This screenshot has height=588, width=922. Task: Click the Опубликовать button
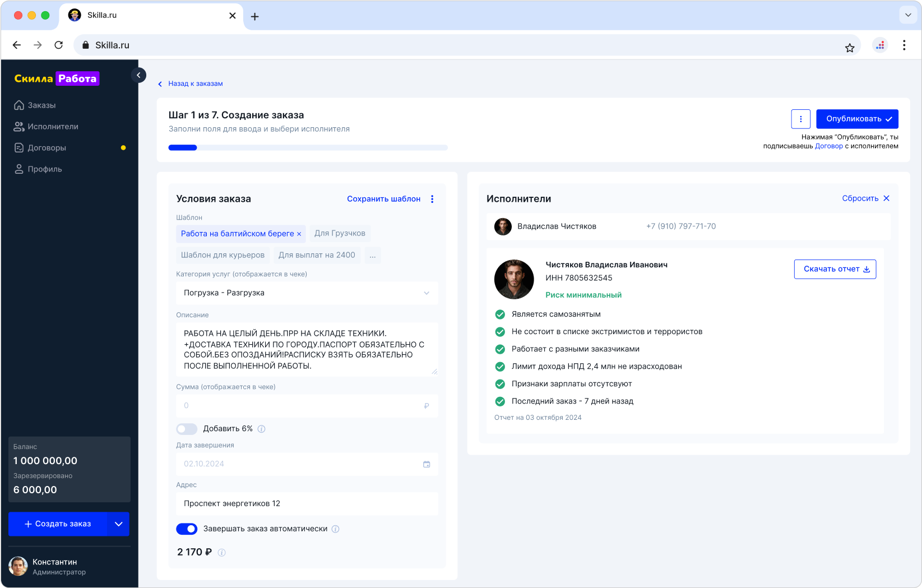[x=857, y=119]
